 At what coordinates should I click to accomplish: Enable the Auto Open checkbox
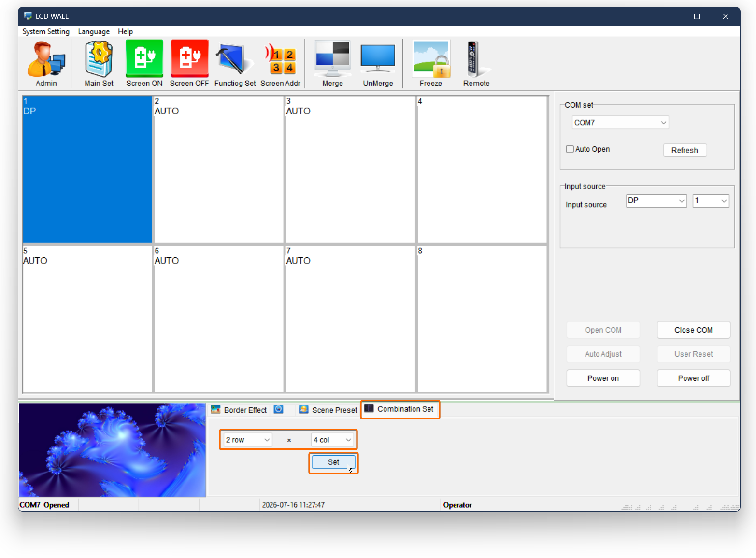[570, 149]
